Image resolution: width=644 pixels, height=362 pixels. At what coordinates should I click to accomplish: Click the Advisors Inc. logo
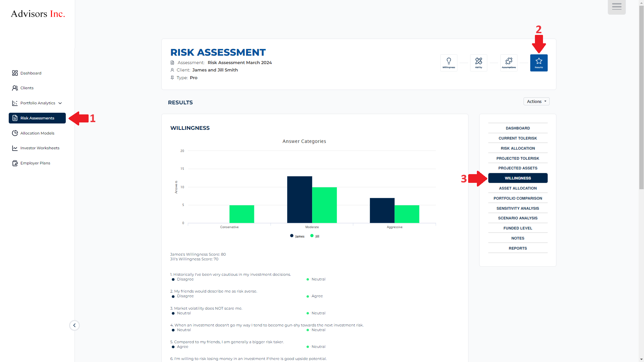[x=38, y=14]
